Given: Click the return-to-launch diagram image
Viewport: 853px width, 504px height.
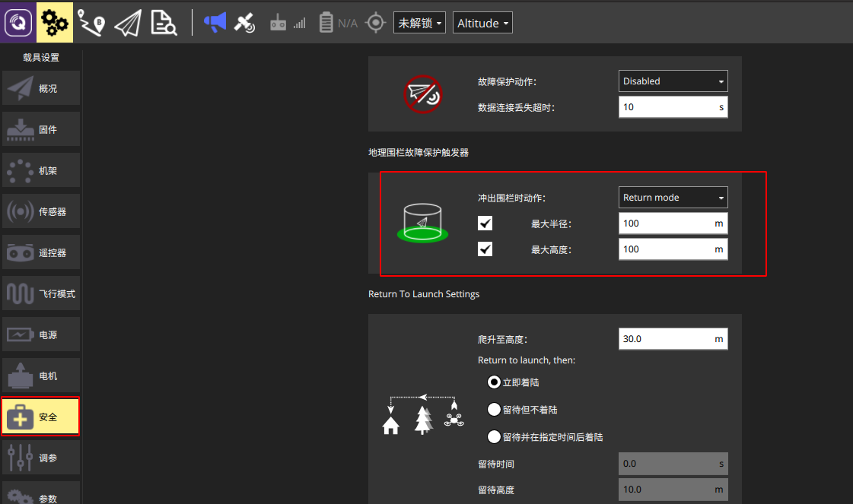Looking at the screenshot, I should click(423, 415).
